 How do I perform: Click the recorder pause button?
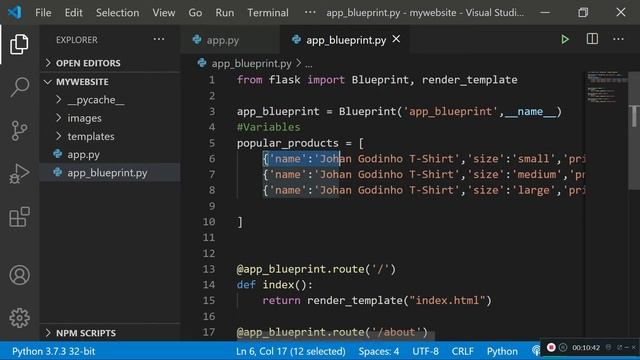coord(563,347)
